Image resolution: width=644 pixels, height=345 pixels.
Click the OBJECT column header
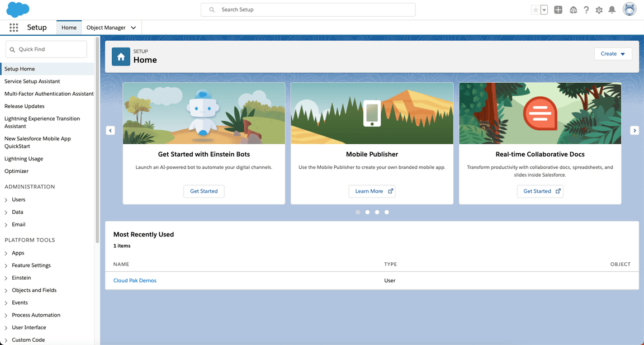tap(620, 264)
